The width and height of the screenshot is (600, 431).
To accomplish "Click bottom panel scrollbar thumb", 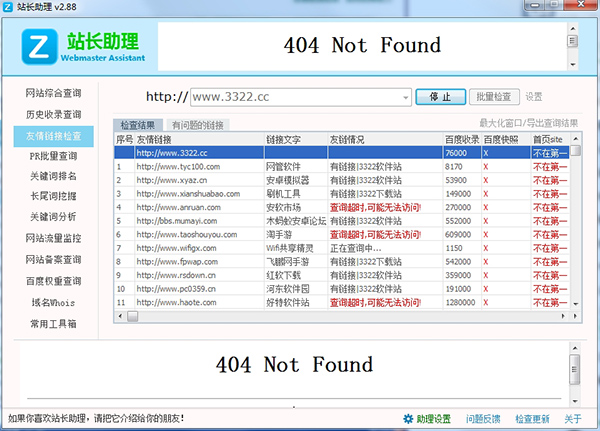I will [574, 369].
